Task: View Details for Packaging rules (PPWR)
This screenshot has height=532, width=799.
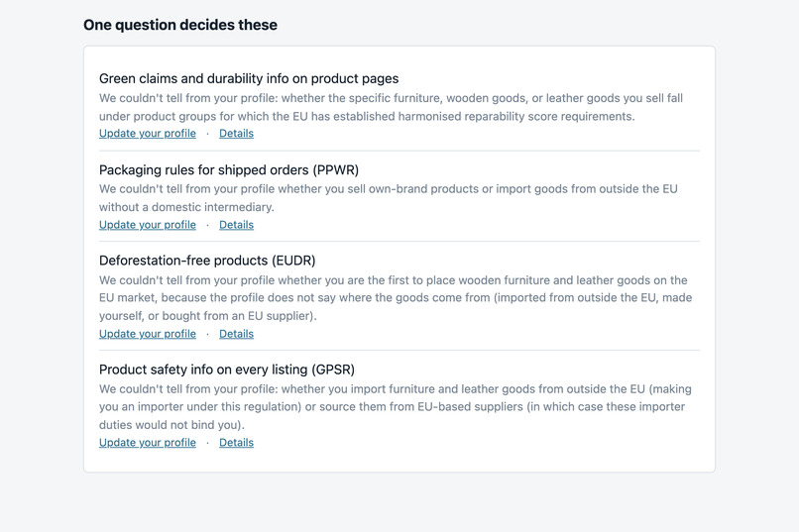Action: coord(236,225)
